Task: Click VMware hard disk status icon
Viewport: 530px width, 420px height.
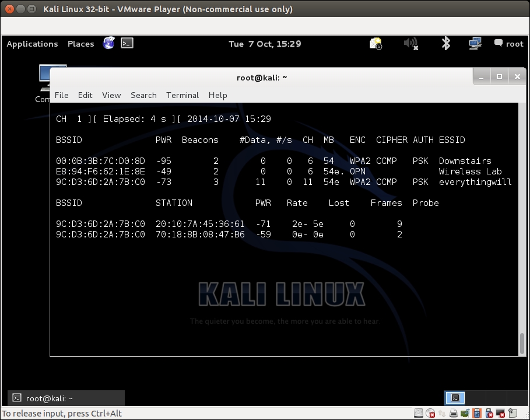Action: [419, 413]
